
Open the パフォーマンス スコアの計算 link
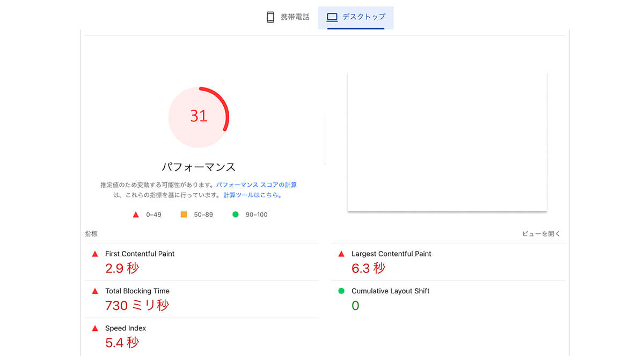256,184
